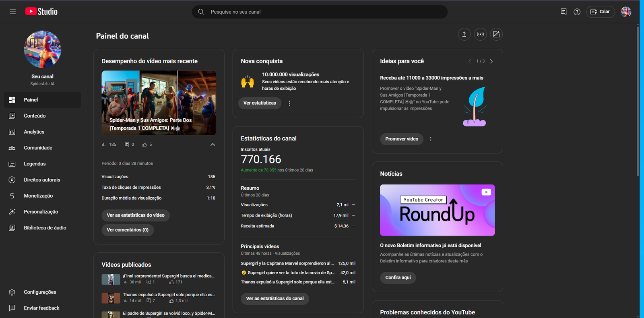This screenshot has height=318, width=644.
Task: Open the hamburger navigation menu
Action: pos(12,12)
